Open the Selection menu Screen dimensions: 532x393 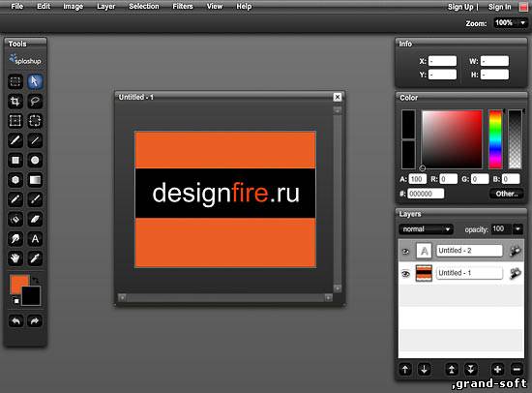[144, 7]
